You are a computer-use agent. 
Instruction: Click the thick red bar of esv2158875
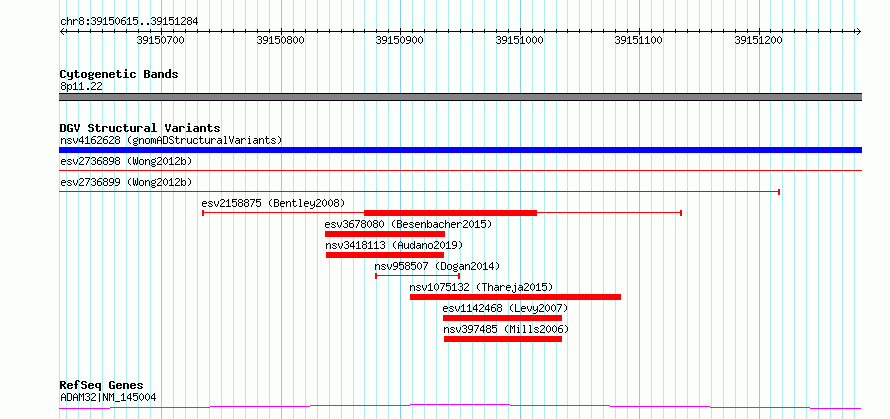[451, 213]
